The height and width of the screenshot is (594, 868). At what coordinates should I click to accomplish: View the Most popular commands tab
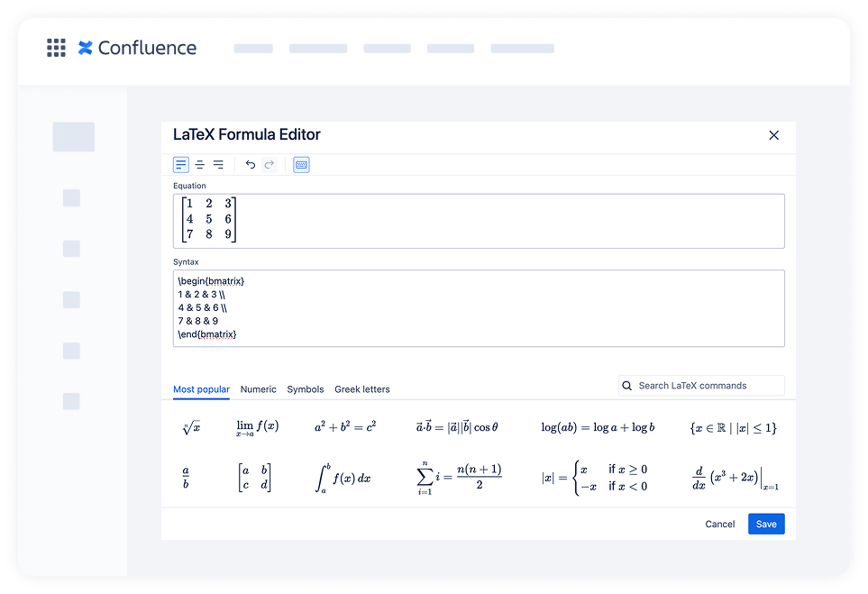point(201,389)
